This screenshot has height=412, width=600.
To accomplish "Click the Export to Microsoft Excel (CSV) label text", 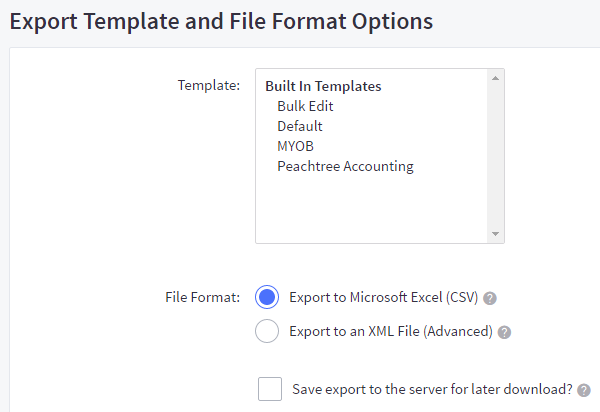I will (383, 298).
